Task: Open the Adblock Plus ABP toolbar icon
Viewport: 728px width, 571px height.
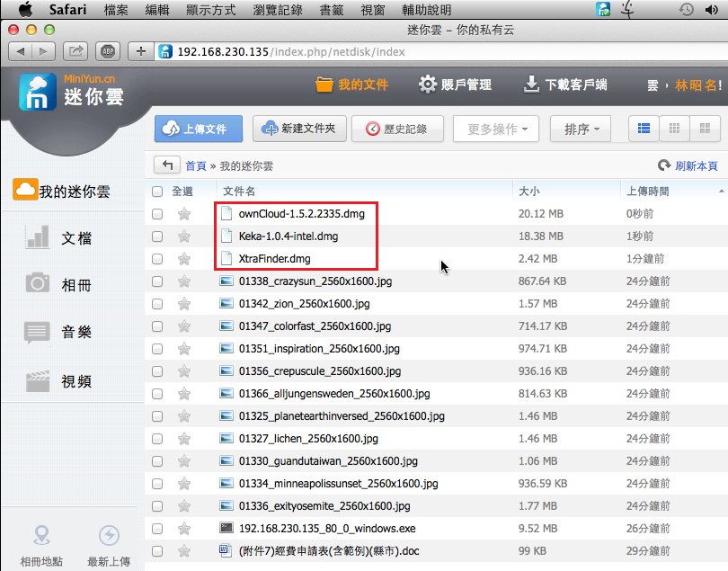Action: [x=108, y=51]
